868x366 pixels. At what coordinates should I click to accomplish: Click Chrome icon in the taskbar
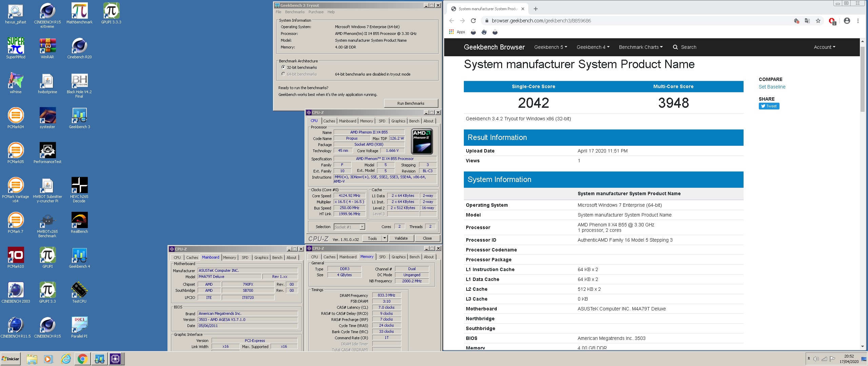click(x=82, y=359)
